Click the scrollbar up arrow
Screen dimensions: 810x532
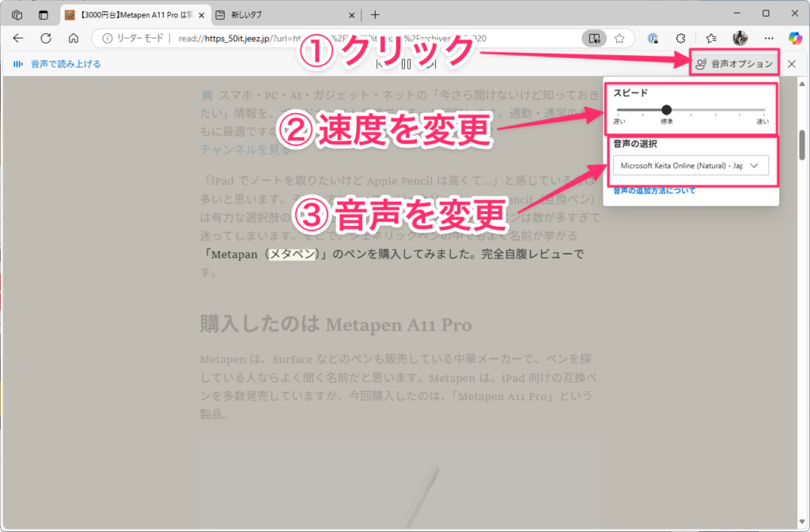802,84
